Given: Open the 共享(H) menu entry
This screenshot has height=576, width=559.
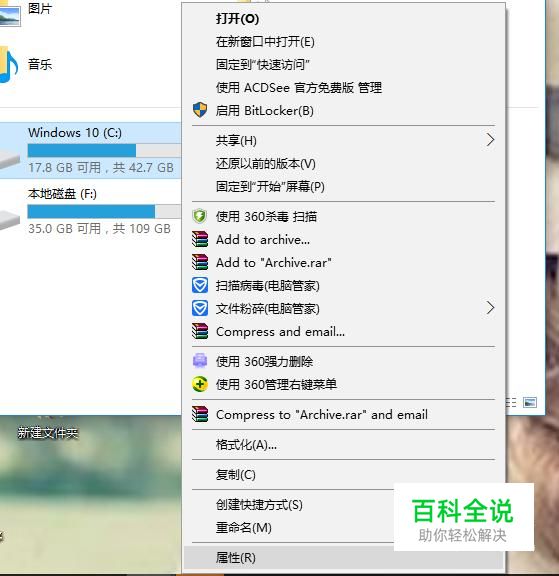Looking at the screenshot, I should click(344, 140).
